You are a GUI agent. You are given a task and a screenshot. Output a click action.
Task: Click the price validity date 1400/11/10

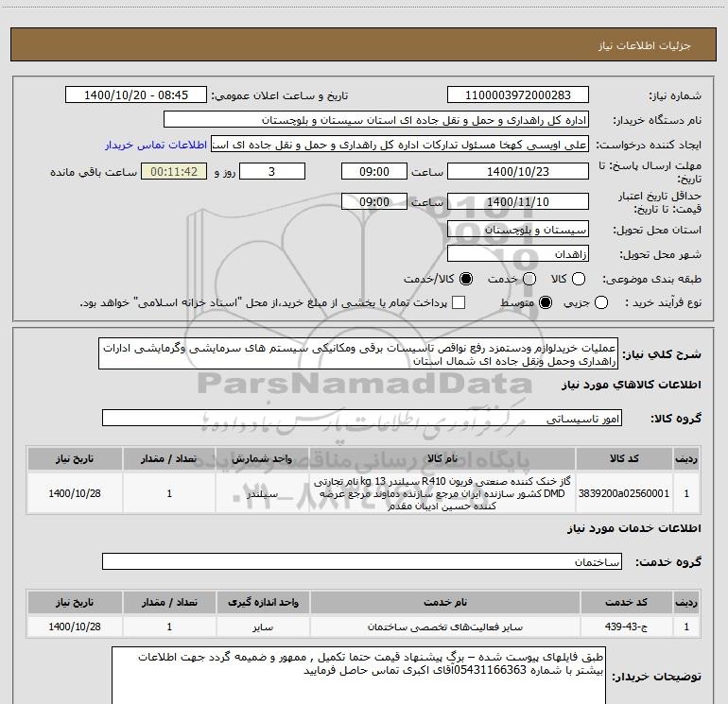click(x=518, y=201)
